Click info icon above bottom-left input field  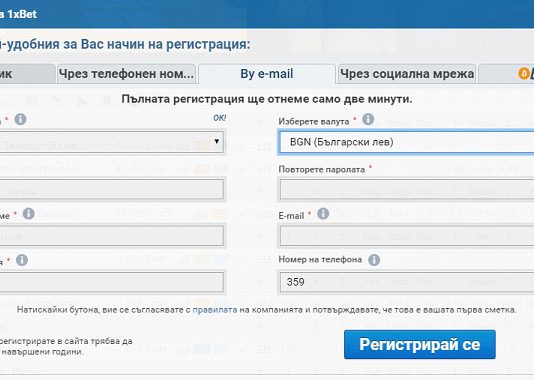(22, 260)
